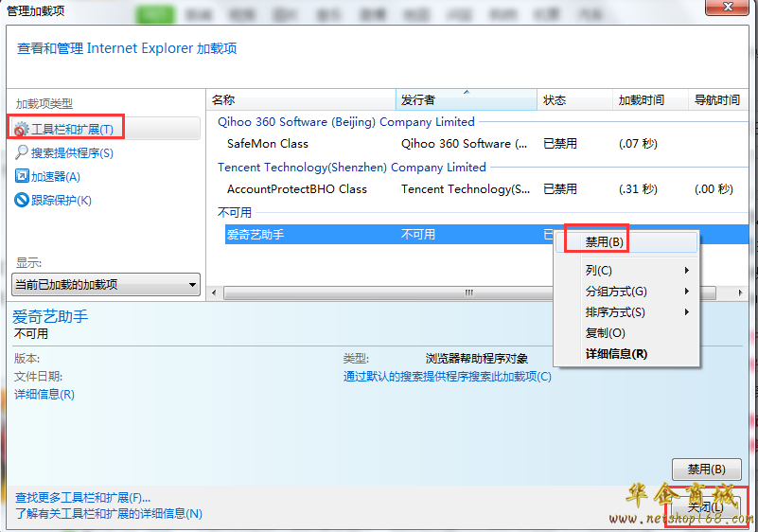Click the (.00 秒) navigation time cell

[714, 189]
